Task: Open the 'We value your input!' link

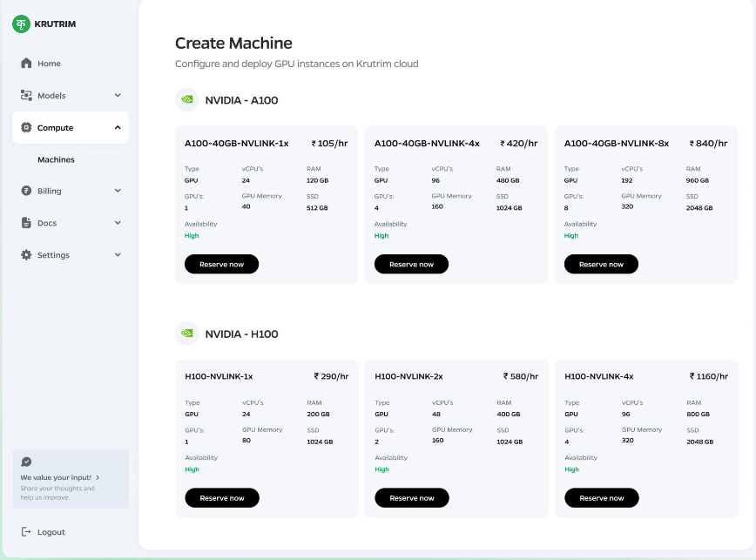Action: pyautogui.click(x=59, y=477)
